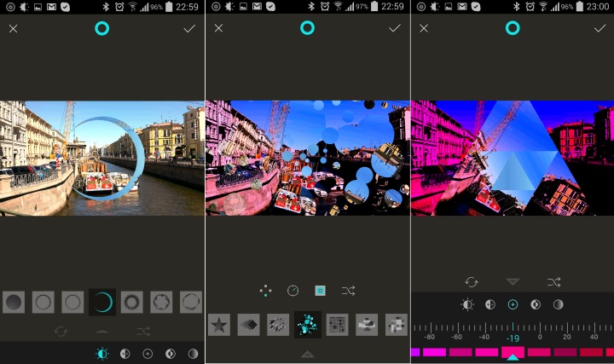This screenshot has width=614, height=364.
Task: Tap the Bluetooth status icon on the left screen
Action: 106,7
